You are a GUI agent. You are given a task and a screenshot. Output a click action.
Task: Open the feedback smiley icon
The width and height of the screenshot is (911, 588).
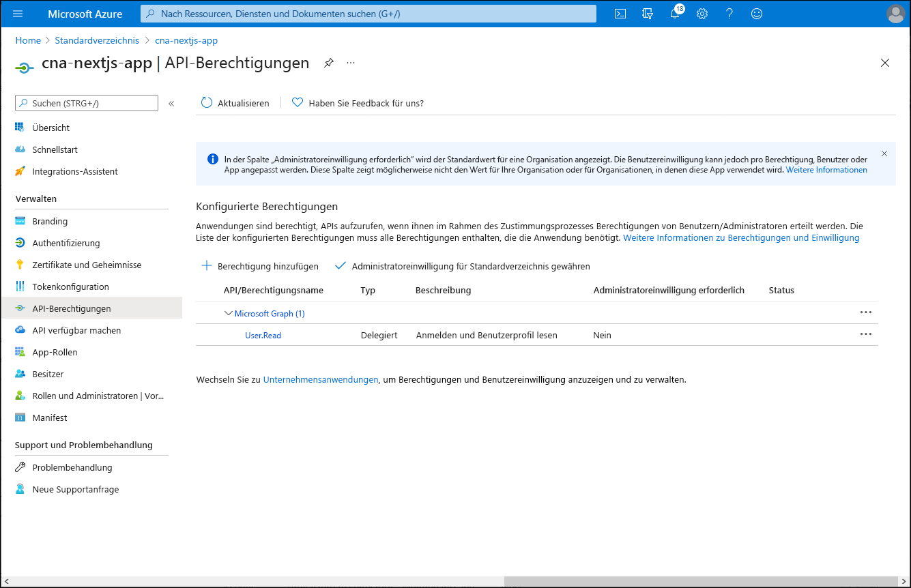click(x=756, y=14)
